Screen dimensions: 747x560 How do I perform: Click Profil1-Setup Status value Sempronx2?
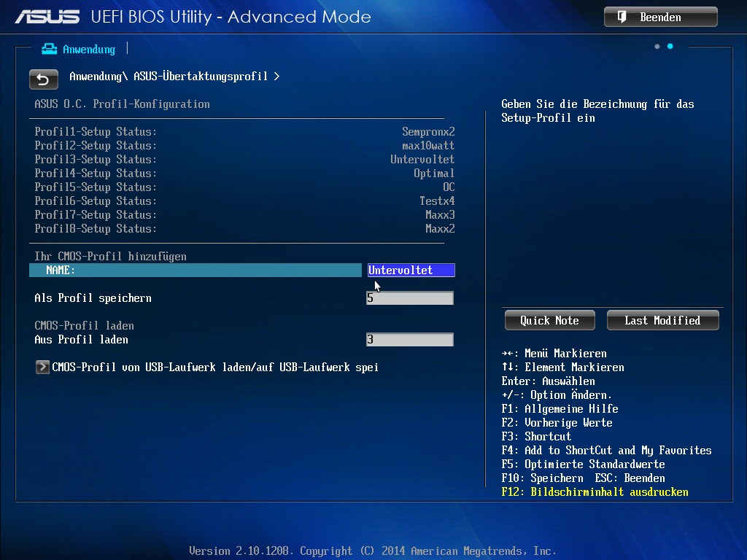428,131
